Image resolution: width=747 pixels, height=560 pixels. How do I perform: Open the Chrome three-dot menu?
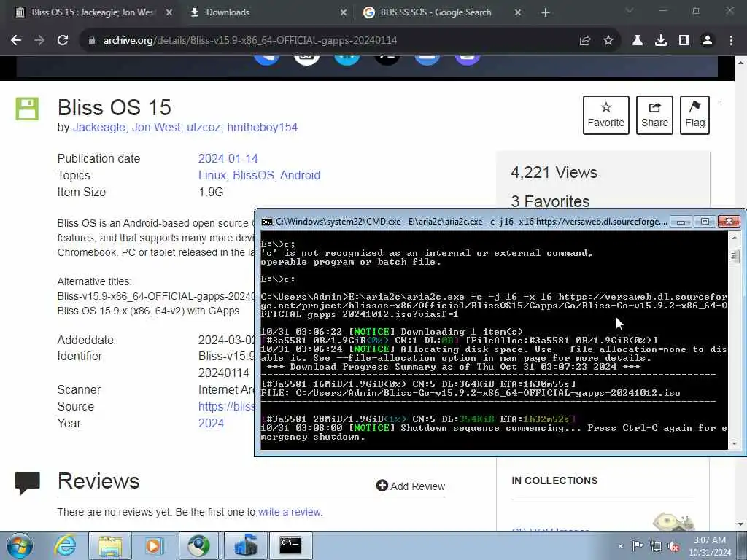pos(731,41)
